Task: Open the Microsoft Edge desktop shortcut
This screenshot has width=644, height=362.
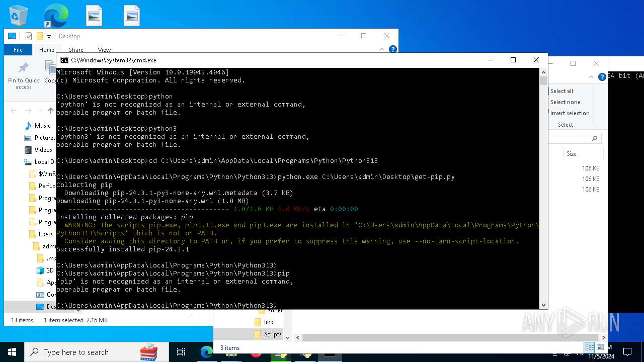Action: pos(56,16)
